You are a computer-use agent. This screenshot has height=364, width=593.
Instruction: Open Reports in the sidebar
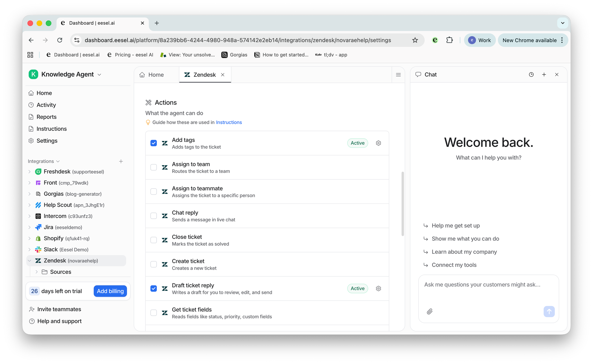[46, 117]
